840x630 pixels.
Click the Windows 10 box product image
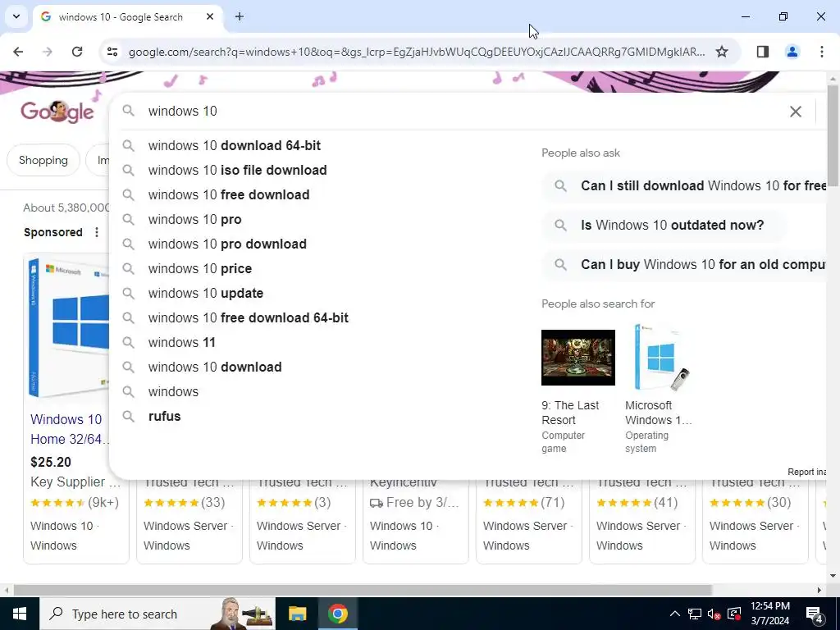click(x=68, y=326)
